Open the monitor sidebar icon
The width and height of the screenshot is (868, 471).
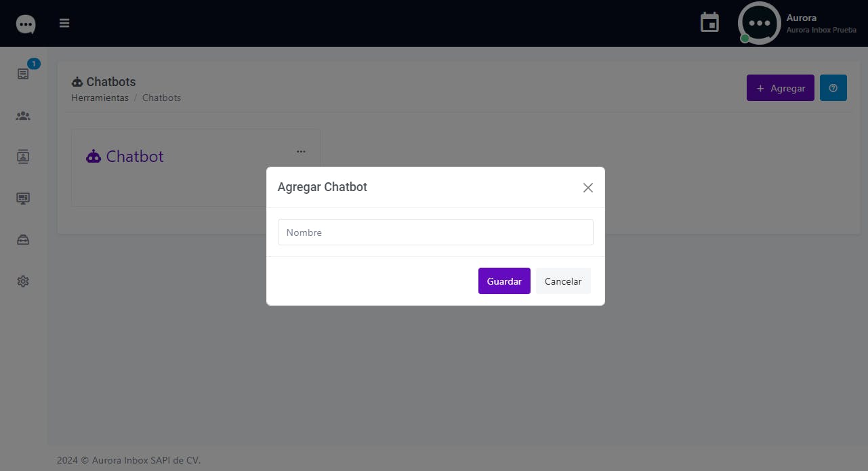click(23, 199)
